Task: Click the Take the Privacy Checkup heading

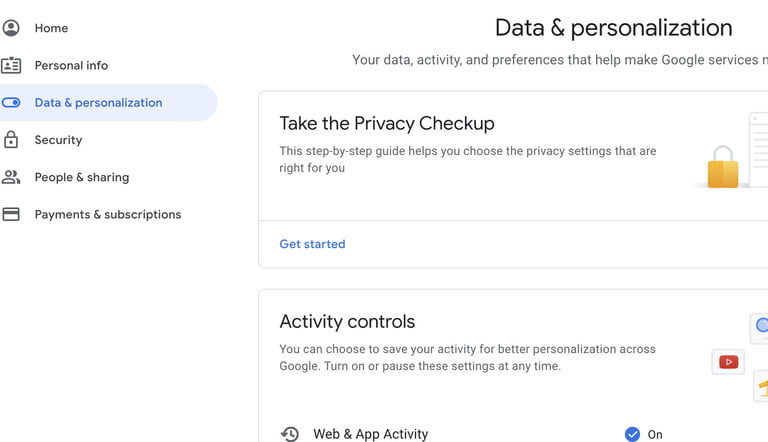Action: click(x=387, y=124)
